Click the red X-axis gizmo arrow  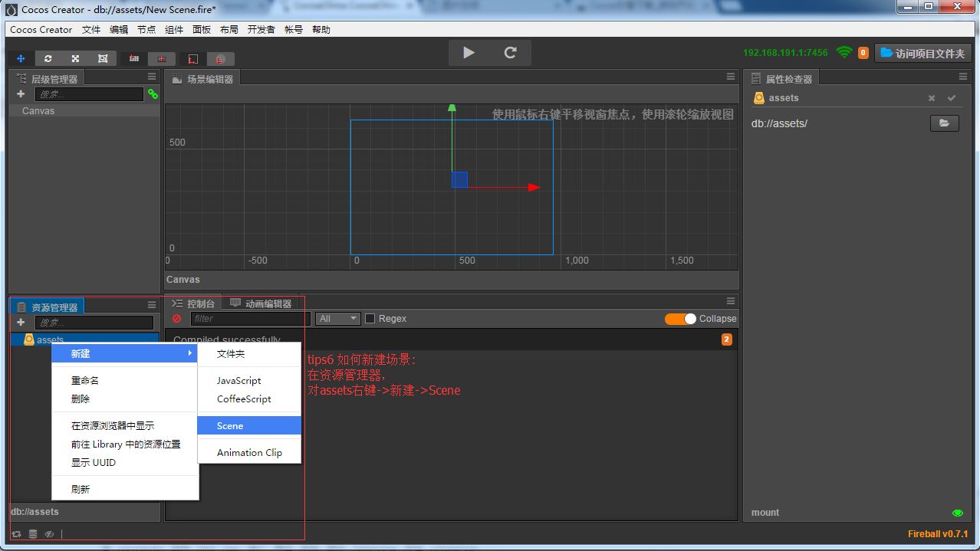(504, 187)
